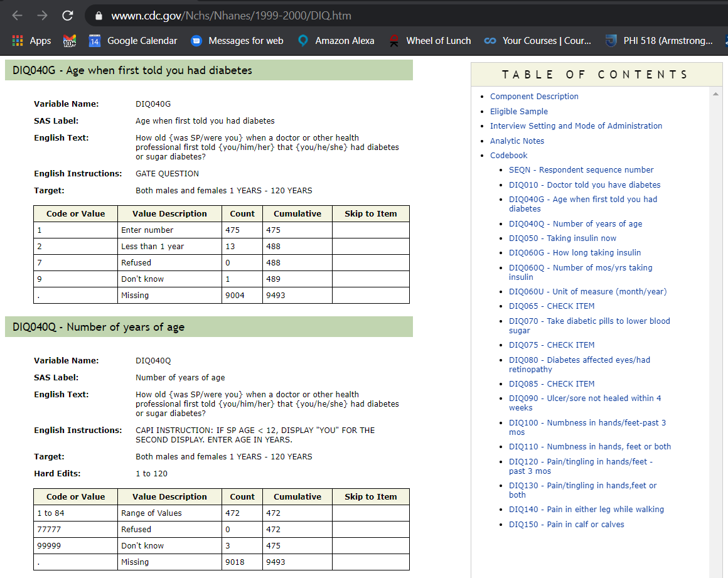This screenshot has height=578, width=728.
Task: Open Wheel of Lunch bookmark
Action: pyautogui.click(x=430, y=41)
